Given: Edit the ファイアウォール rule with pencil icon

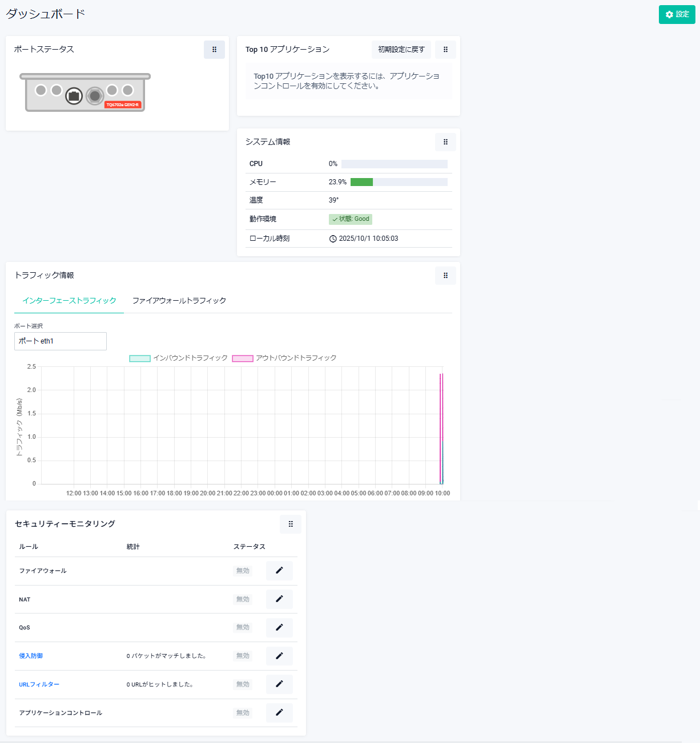Looking at the screenshot, I should click(x=279, y=571).
